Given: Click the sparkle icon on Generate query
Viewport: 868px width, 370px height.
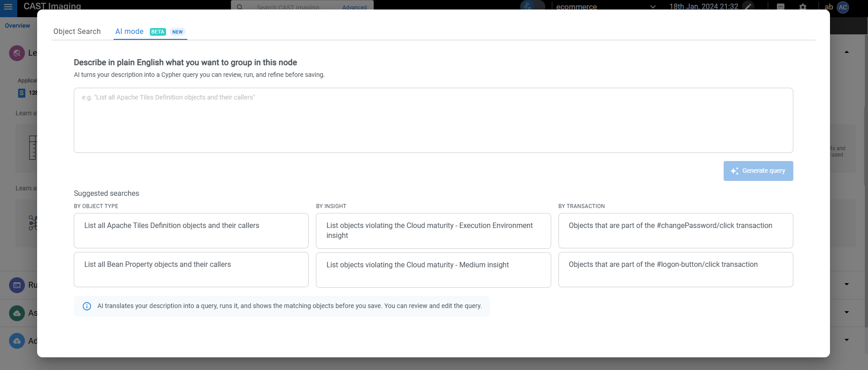Looking at the screenshot, I should coord(734,171).
